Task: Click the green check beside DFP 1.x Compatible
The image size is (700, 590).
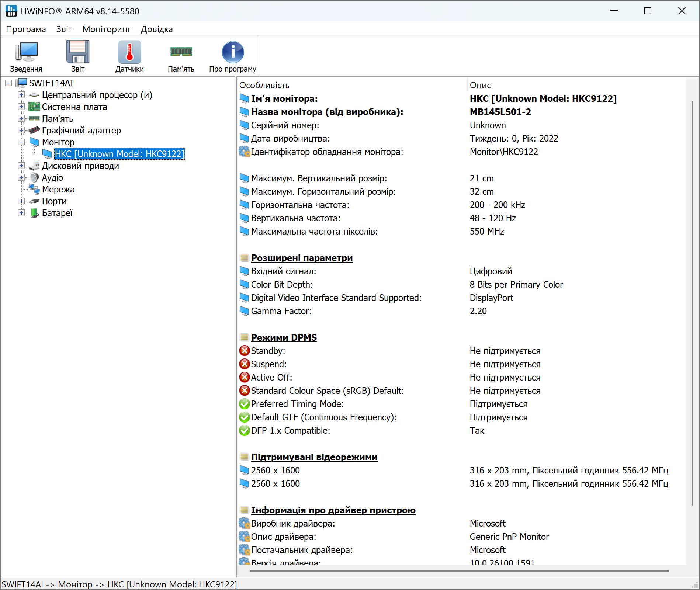Action: (x=245, y=430)
